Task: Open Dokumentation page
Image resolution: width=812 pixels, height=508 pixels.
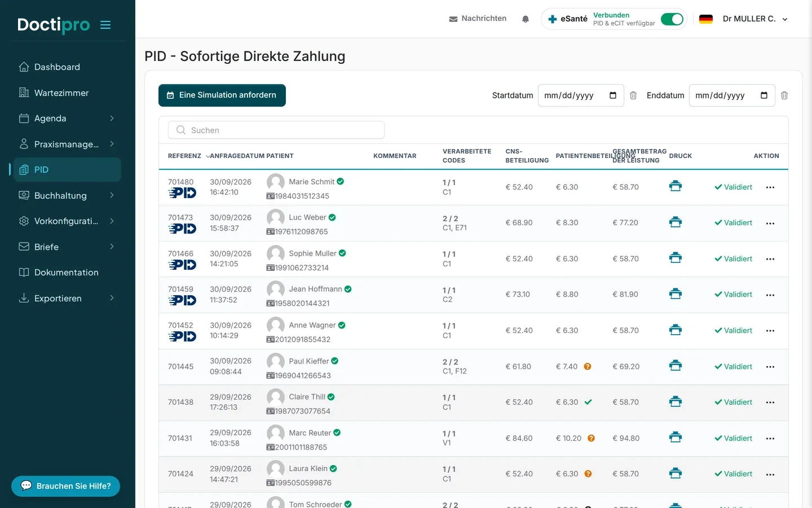Action: point(67,273)
